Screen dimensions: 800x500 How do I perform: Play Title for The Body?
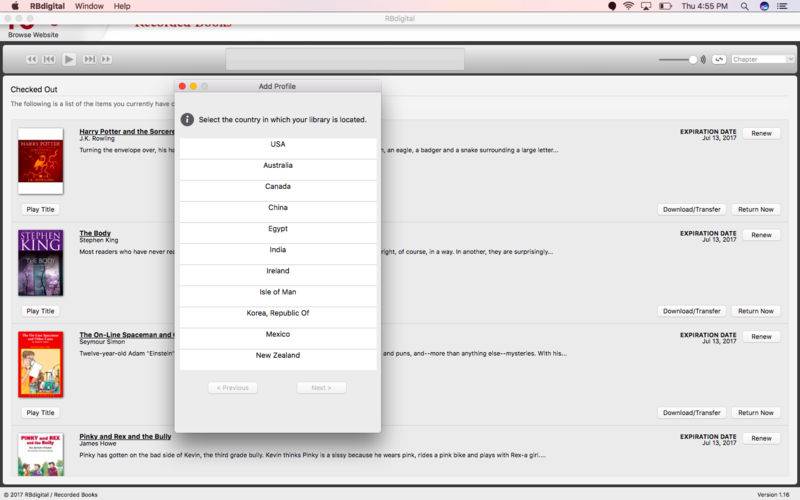point(40,311)
